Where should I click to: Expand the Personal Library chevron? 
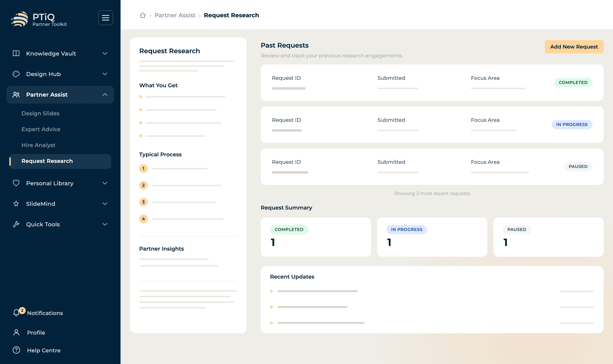point(105,183)
